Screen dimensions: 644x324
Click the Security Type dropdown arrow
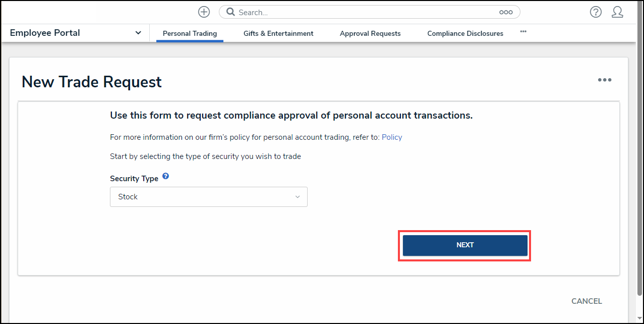[x=298, y=197]
